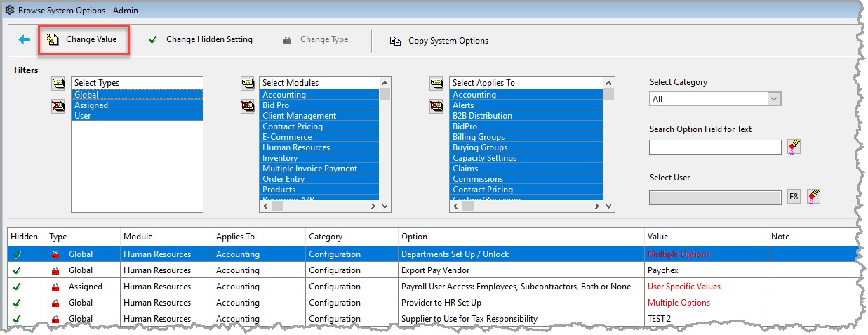Select Claims in the Applies To list
Viewport: 868px width, 335px height.
click(x=526, y=169)
